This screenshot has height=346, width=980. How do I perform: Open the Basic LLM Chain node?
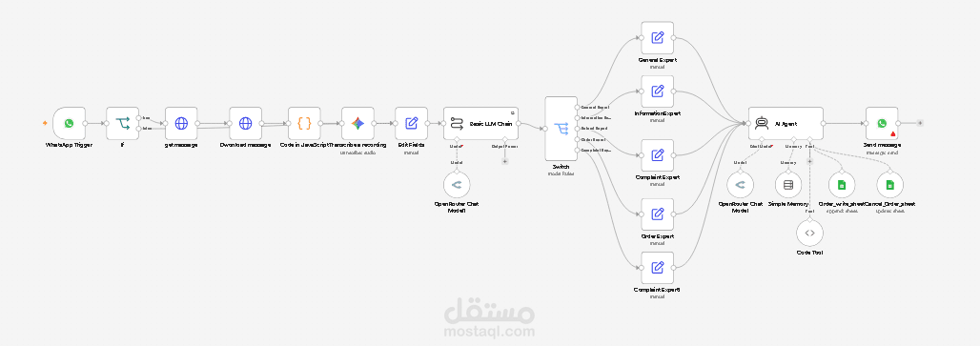click(x=480, y=123)
